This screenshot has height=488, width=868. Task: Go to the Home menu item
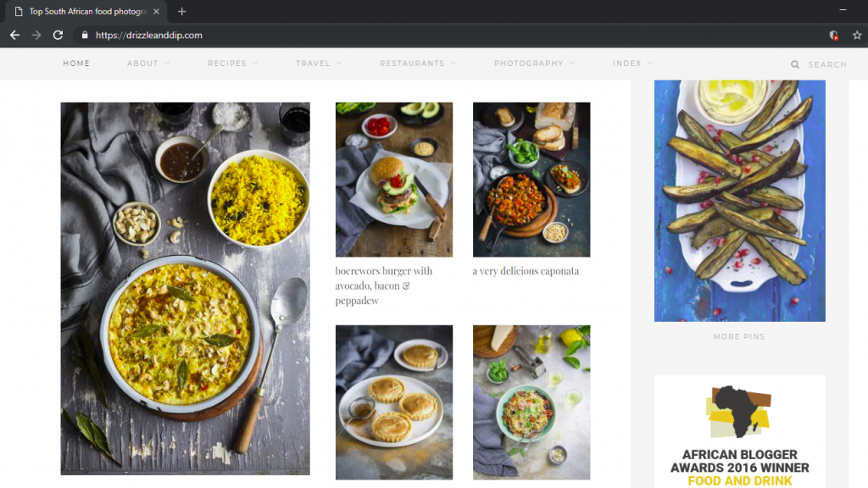(76, 63)
